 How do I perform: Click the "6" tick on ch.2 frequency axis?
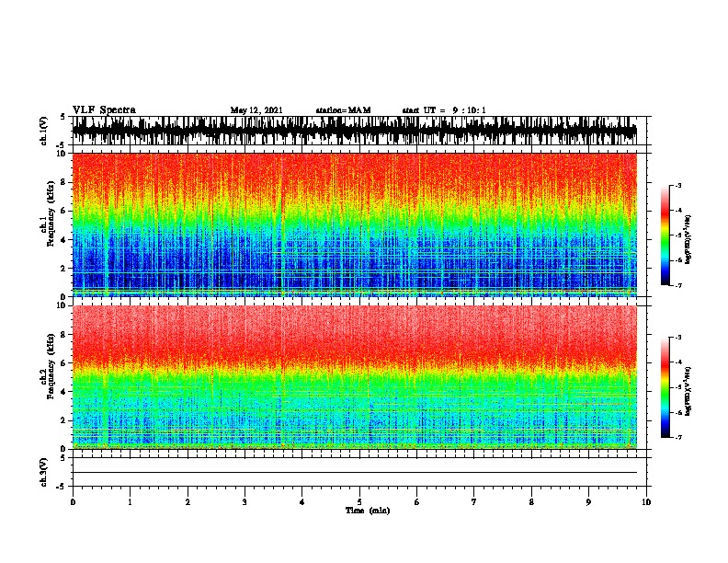pyautogui.click(x=64, y=362)
